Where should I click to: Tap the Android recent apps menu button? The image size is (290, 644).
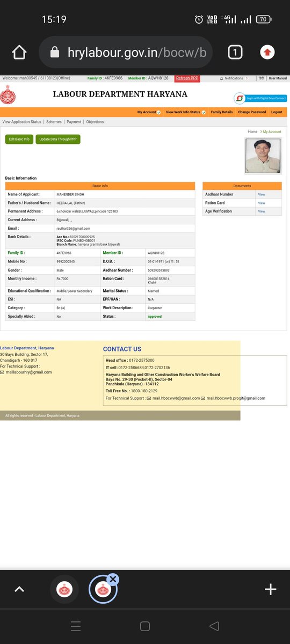point(76,626)
